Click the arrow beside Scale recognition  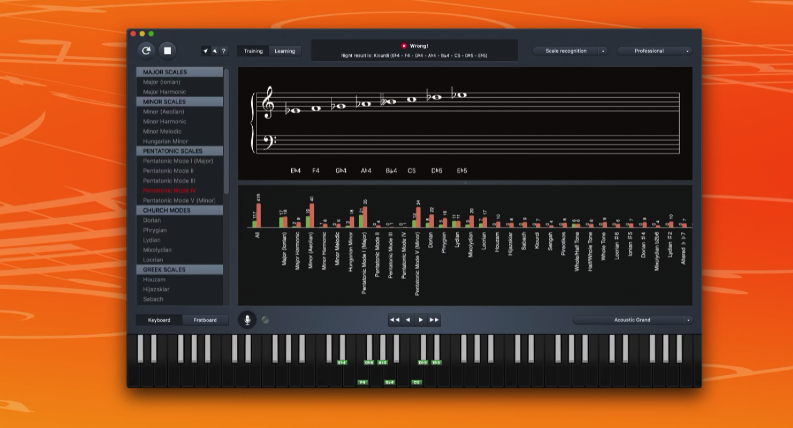[x=602, y=51]
